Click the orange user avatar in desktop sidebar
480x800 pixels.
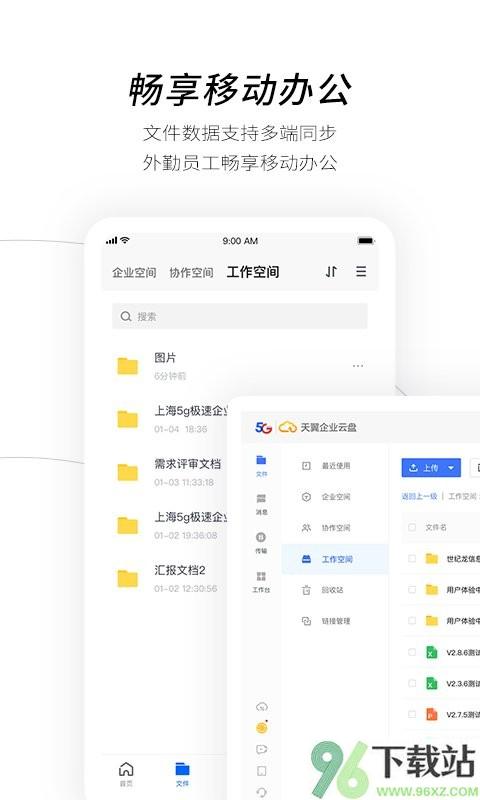coord(262,728)
